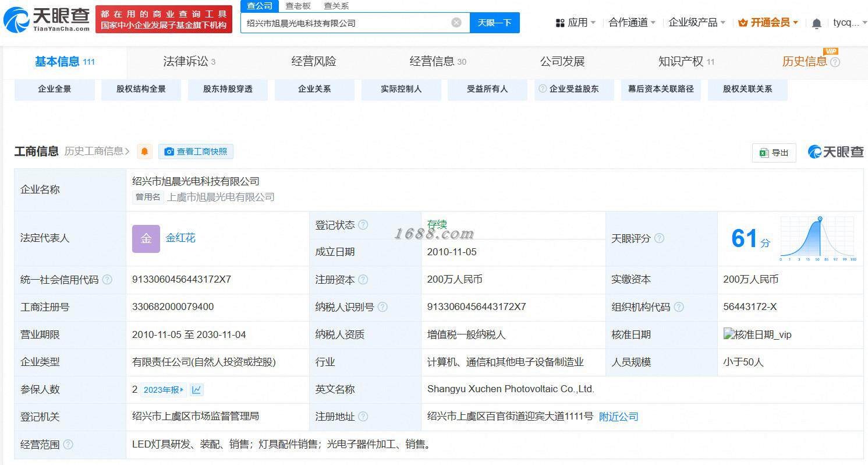Open the 合作通道 dropdown

tap(632, 23)
